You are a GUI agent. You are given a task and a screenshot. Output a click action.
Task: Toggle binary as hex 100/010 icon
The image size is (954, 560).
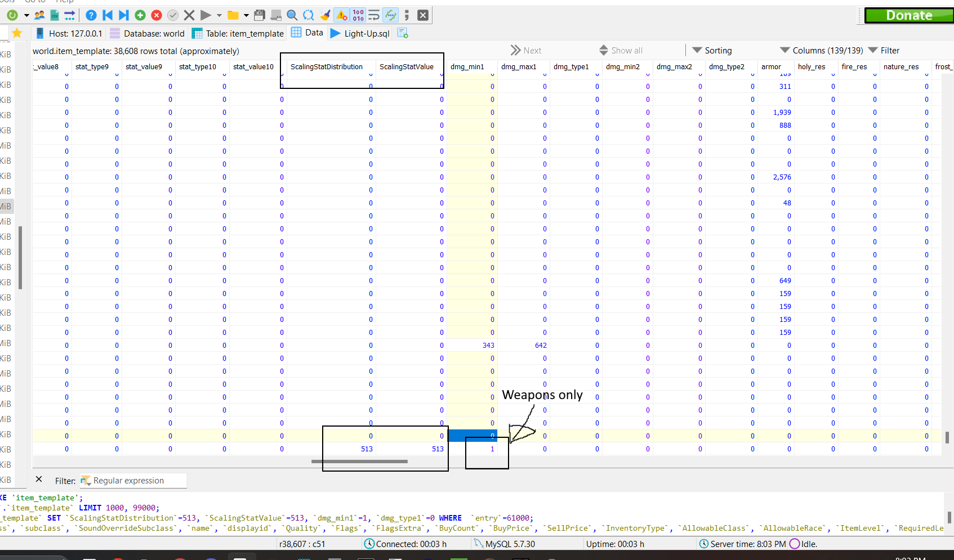tap(358, 15)
